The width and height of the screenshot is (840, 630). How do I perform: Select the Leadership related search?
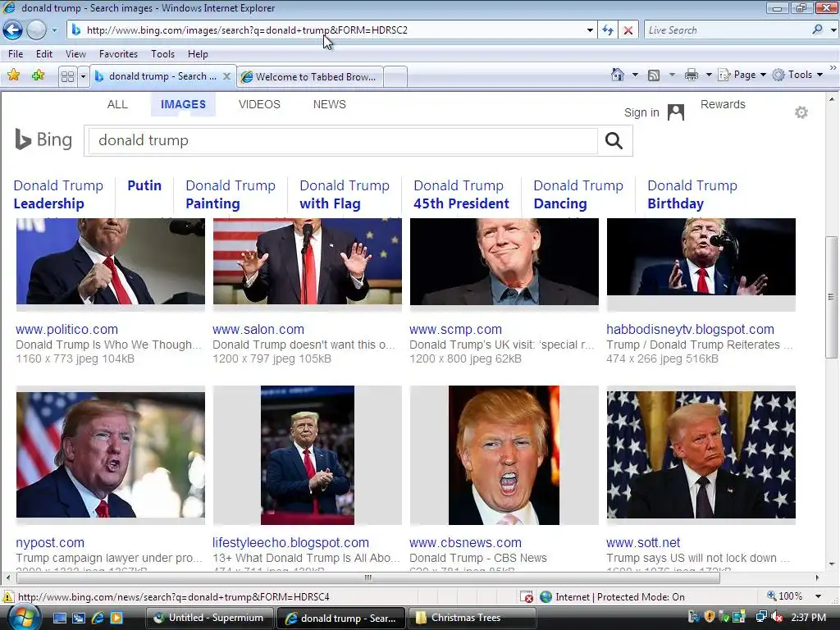(58, 194)
